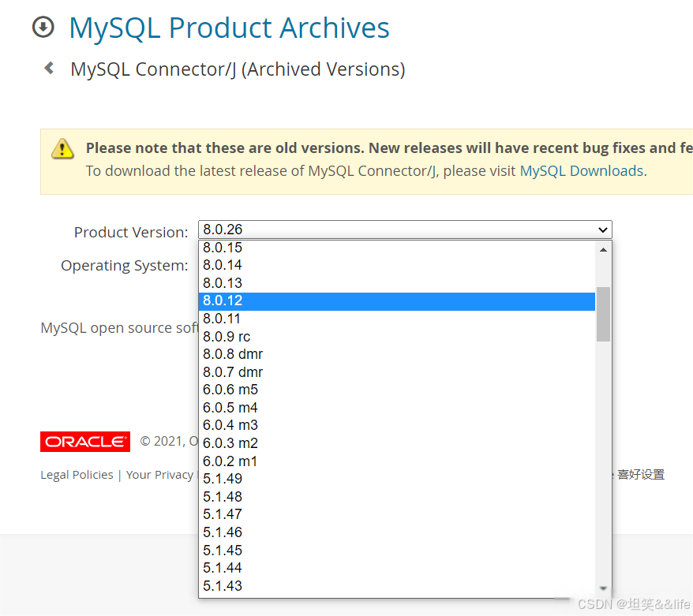Click the back chevron before MySQL Connector/J
The height and width of the screenshot is (616, 693).
point(49,68)
